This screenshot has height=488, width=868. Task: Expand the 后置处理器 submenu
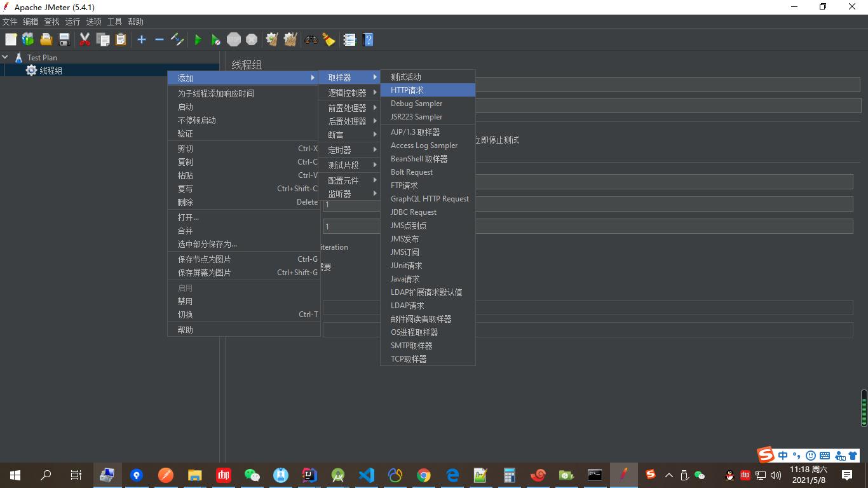[349, 121]
